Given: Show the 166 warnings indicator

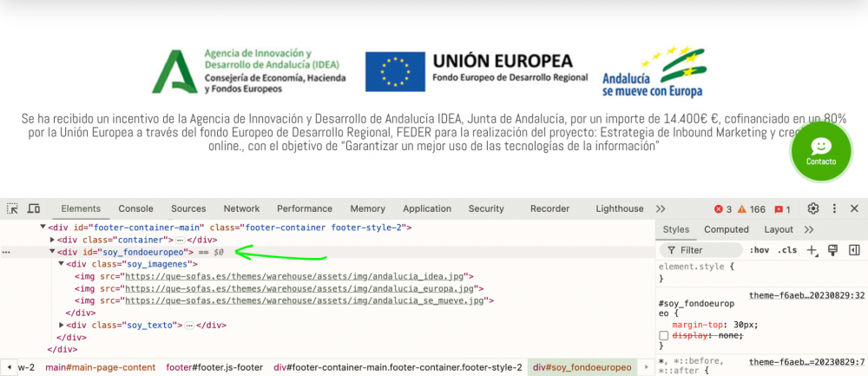Looking at the screenshot, I should click(x=751, y=209).
